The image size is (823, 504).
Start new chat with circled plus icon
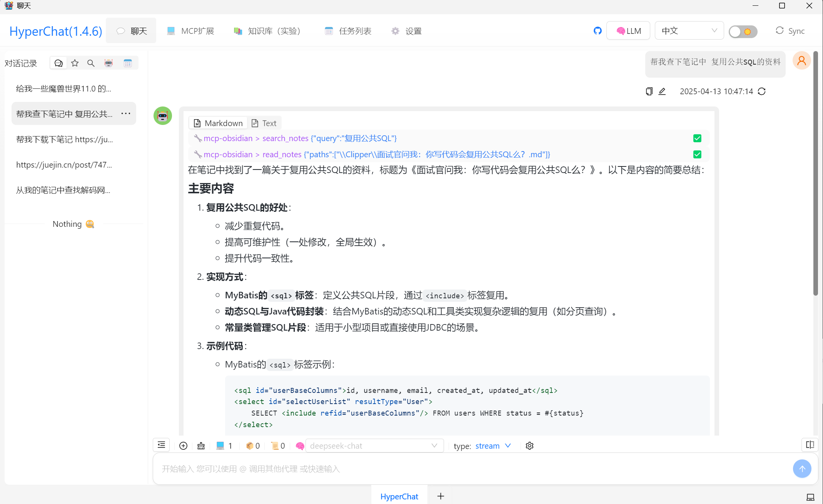coord(184,446)
